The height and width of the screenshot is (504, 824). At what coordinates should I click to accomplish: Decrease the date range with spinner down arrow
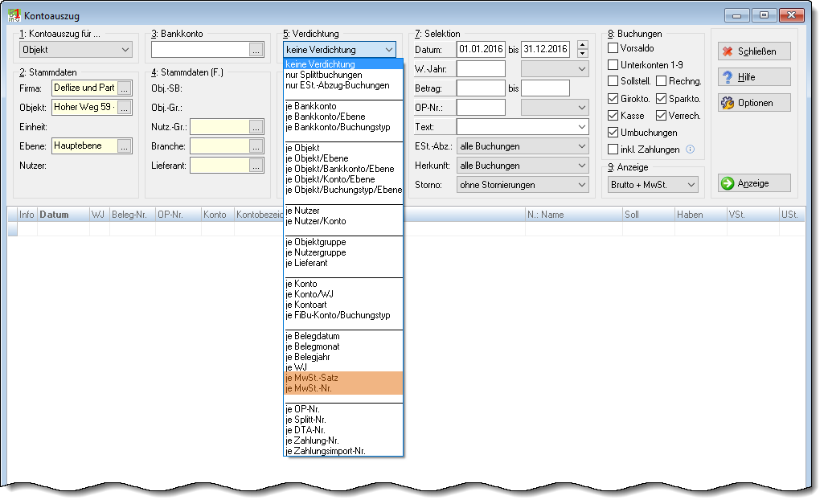582,54
